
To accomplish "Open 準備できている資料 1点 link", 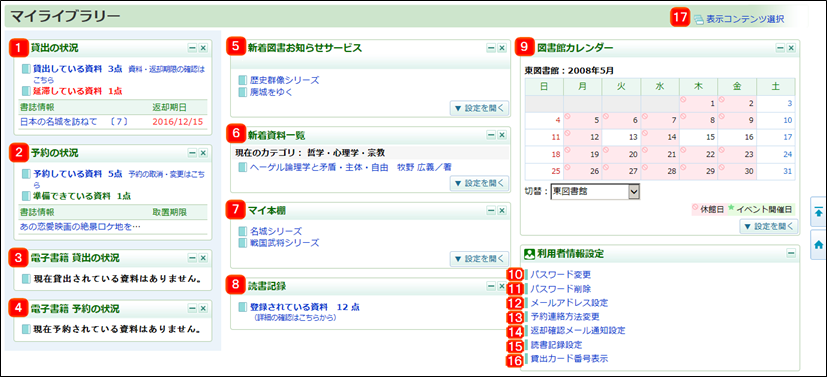I will 82,196.
